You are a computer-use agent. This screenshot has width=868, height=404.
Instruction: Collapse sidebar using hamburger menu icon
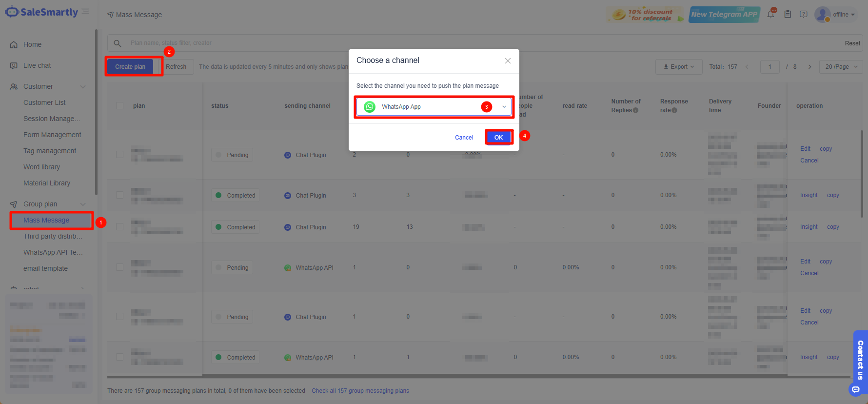85,11
